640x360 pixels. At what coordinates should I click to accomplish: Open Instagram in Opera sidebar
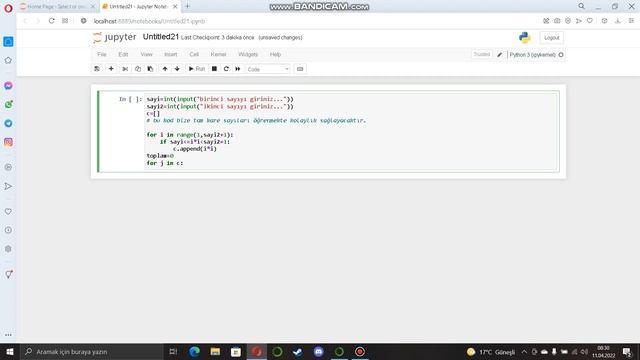click(x=8, y=142)
